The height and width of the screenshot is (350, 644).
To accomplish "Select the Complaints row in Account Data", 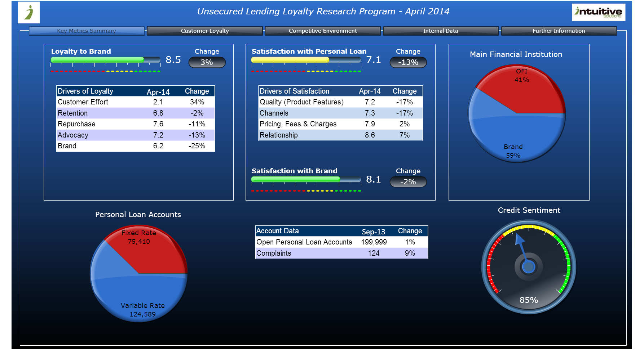I will 341,253.
